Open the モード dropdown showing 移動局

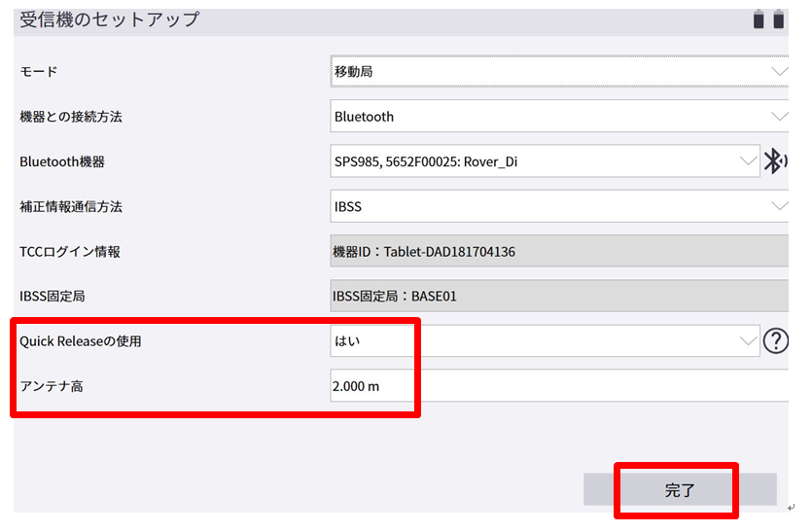point(559,72)
